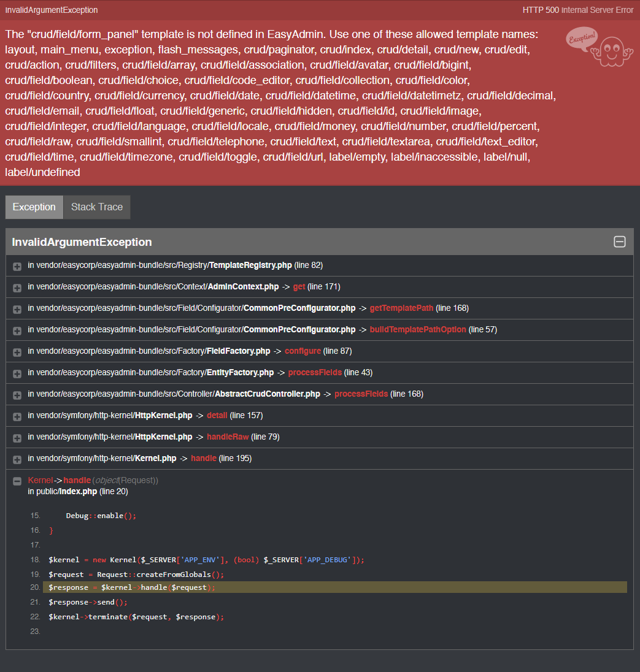The height and width of the screenshot is (672, 640).
Task: Click the Kernel class link
Action: click(39, 480)
